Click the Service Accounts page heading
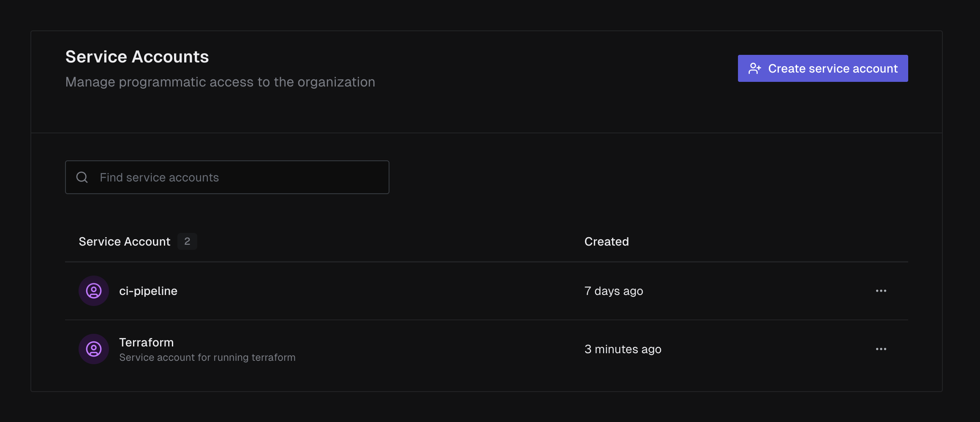The height and width of the screenshot is (422, 980). coord(137,57)
